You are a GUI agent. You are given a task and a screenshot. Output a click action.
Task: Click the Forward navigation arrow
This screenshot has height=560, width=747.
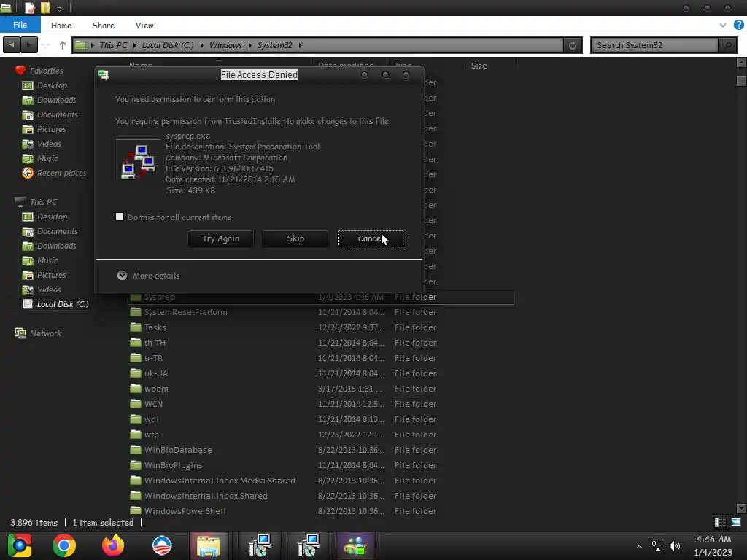[x=29, y=45]
